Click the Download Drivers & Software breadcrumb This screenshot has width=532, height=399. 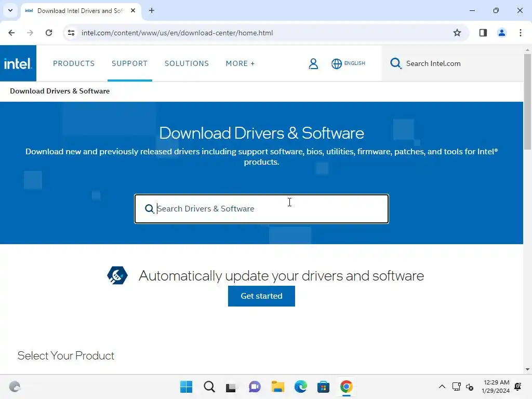(60, 91)
